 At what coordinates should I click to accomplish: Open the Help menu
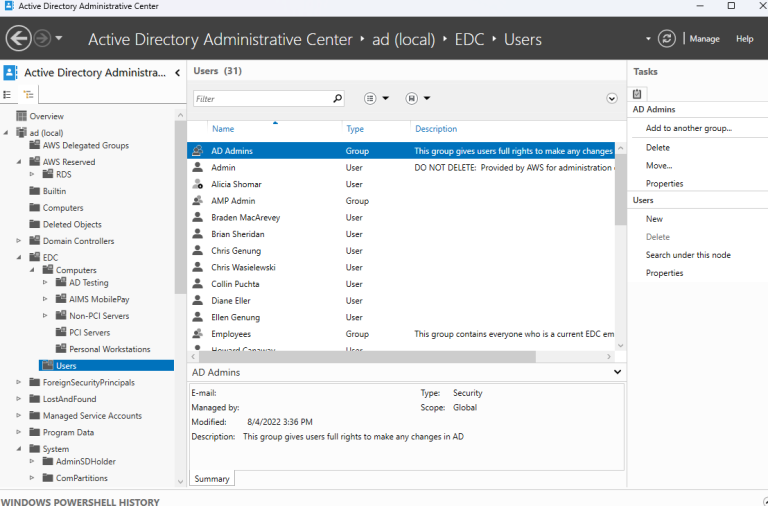click(744, 39)
